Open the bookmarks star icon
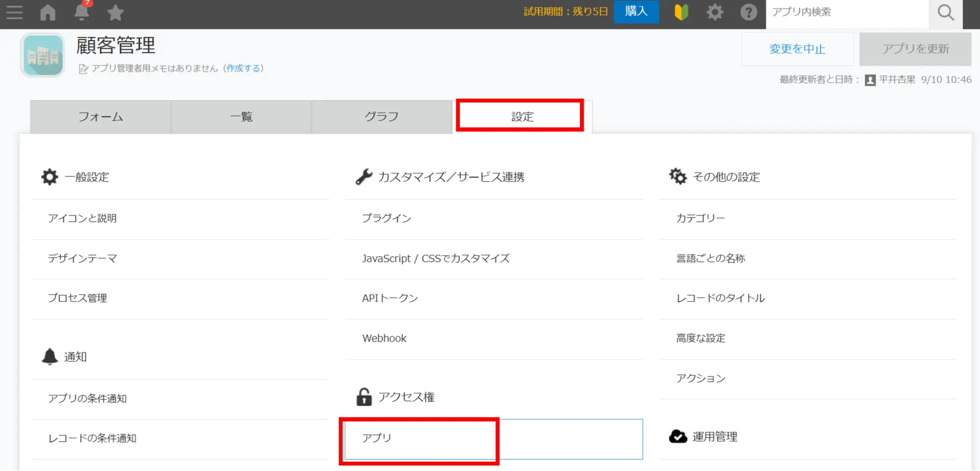This screenshot has height=471, width=980. click(115, 13)
